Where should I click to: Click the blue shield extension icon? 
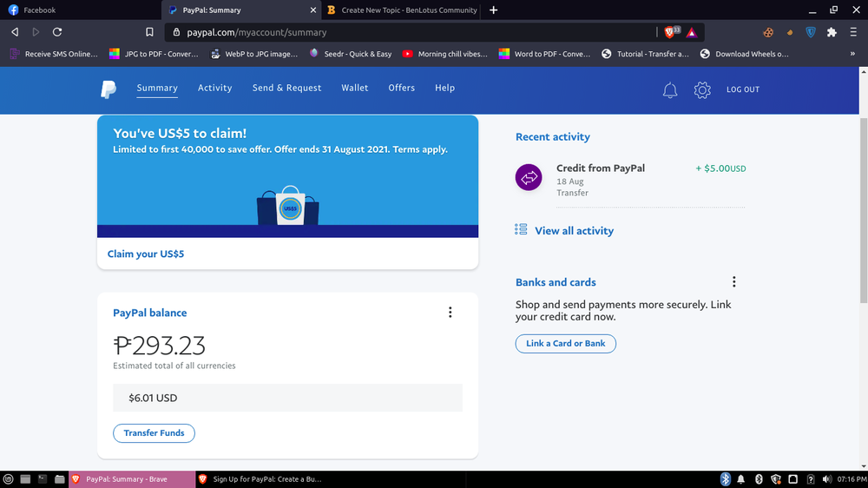(x=811, y=33)
